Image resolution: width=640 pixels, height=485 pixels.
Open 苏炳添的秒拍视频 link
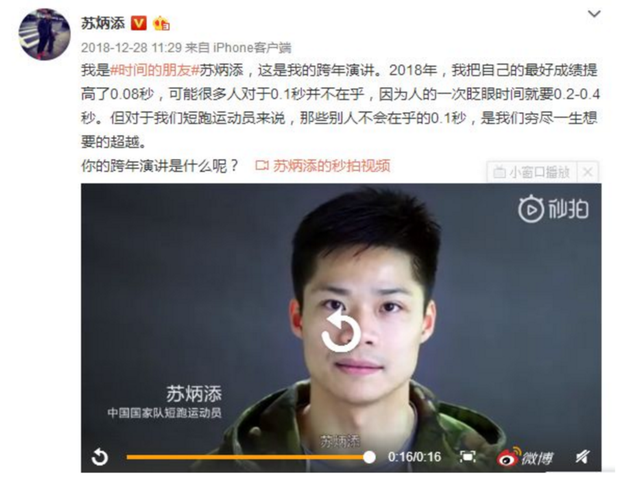point(331,166)
